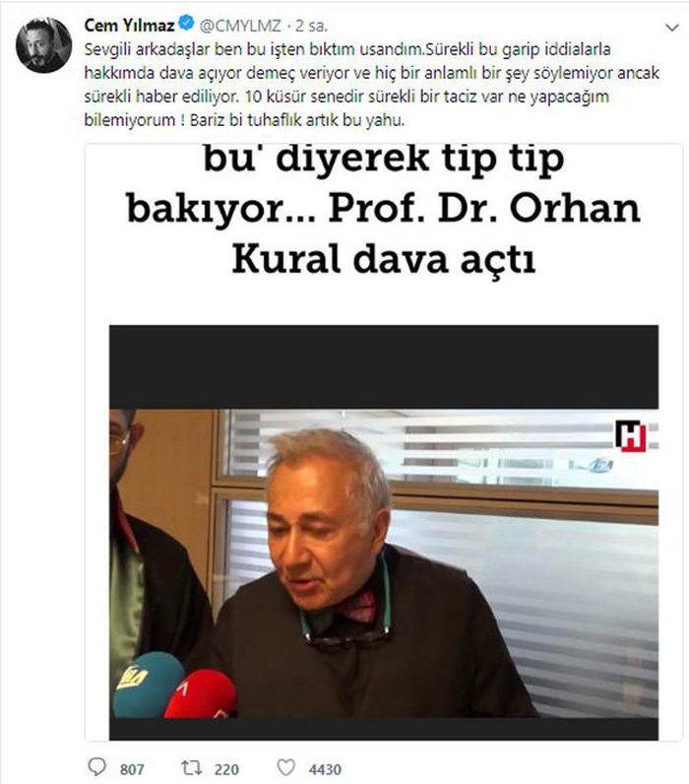
Task: Click the headline line 'bu' diyerek tip tip
Action: coord(384,159)
